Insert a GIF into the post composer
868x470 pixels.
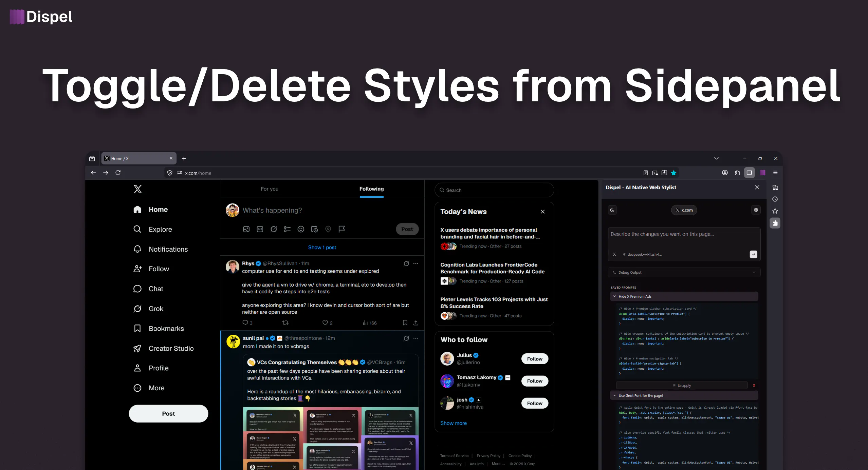[260, 229]
